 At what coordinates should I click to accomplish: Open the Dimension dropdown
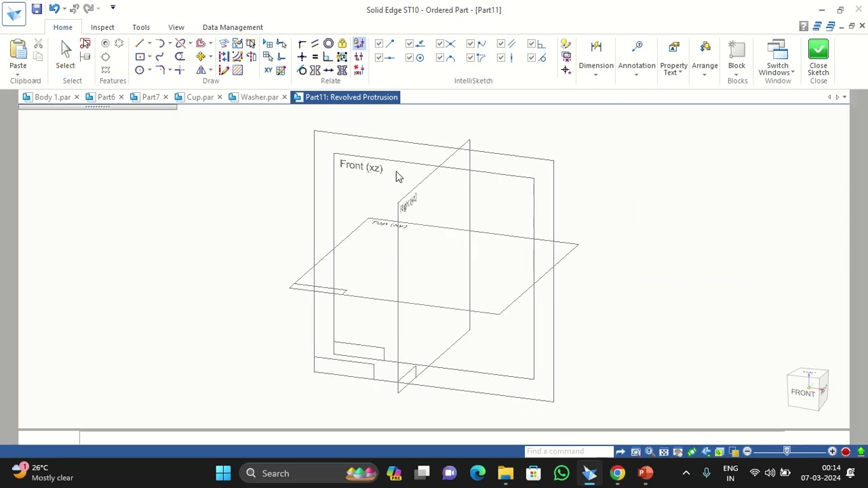(596, 73)
